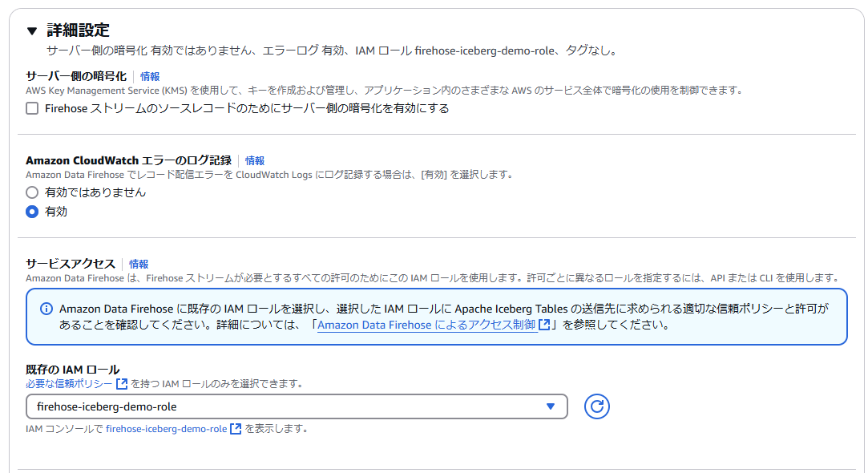Open the 既存の IAM ロール combo box

tap(289, 406)
